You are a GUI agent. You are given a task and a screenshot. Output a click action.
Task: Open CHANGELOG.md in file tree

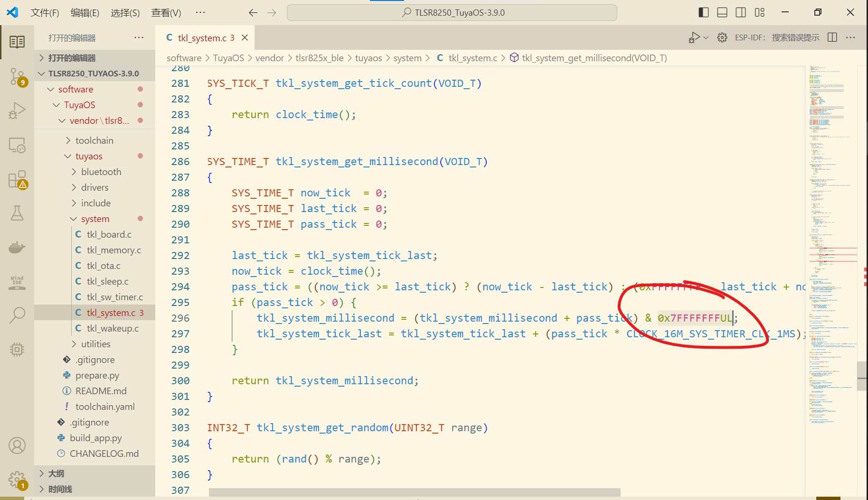(x=94, y=454)
